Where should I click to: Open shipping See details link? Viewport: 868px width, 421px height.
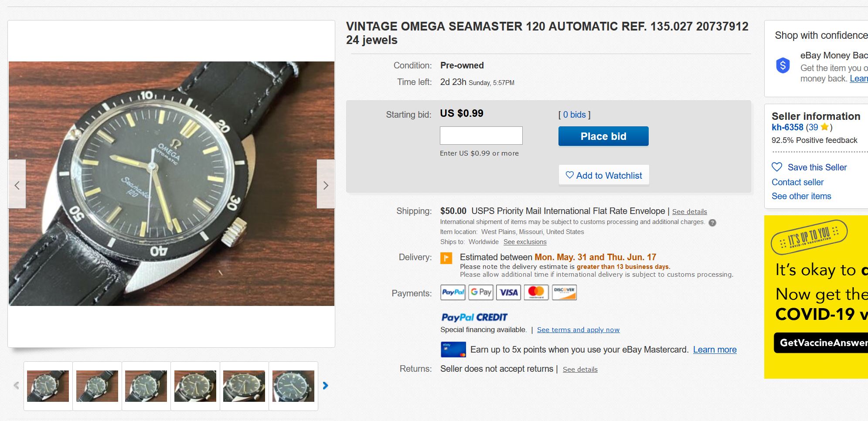(x=689, y=212)
